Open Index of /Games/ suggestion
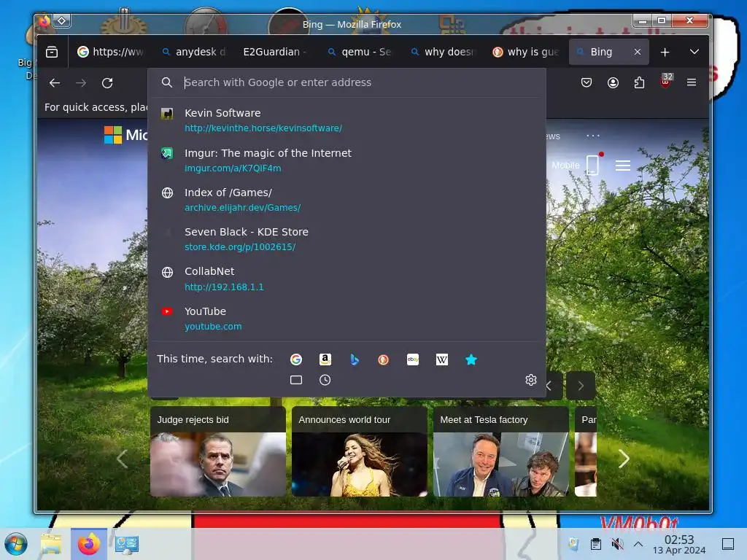 (x=347, y=200)
